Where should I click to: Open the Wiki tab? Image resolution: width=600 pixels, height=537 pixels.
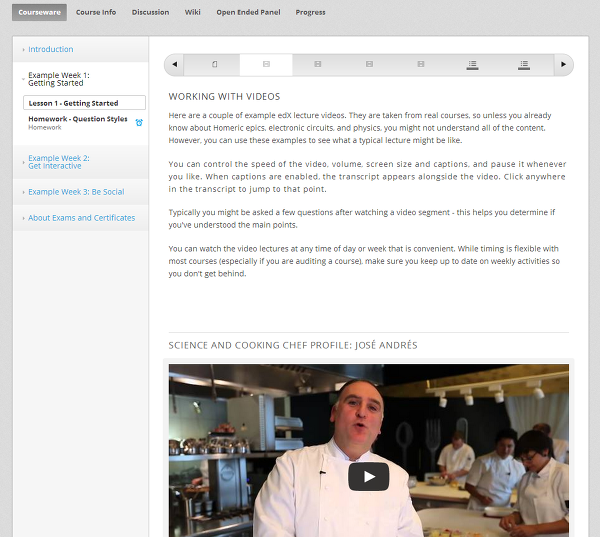point(192,12)
